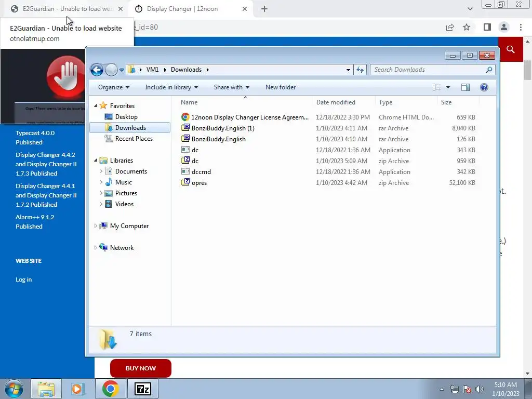This screenshot has width=532, height=399.
Task: Switch to Display Changer | 12noon tab
Action: coord(190,9)
